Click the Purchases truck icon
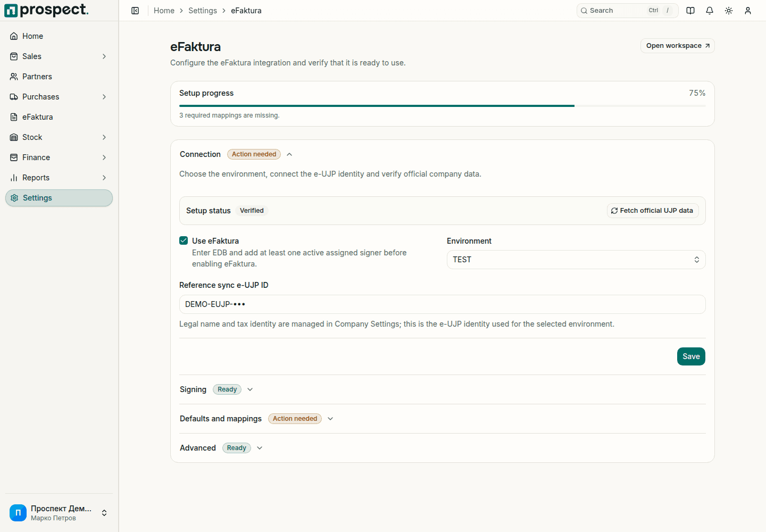 [14, 97]
